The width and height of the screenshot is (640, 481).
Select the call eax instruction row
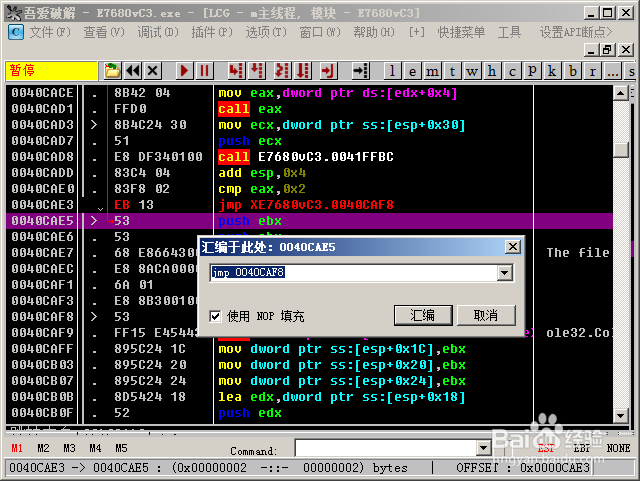click(309, 109)
